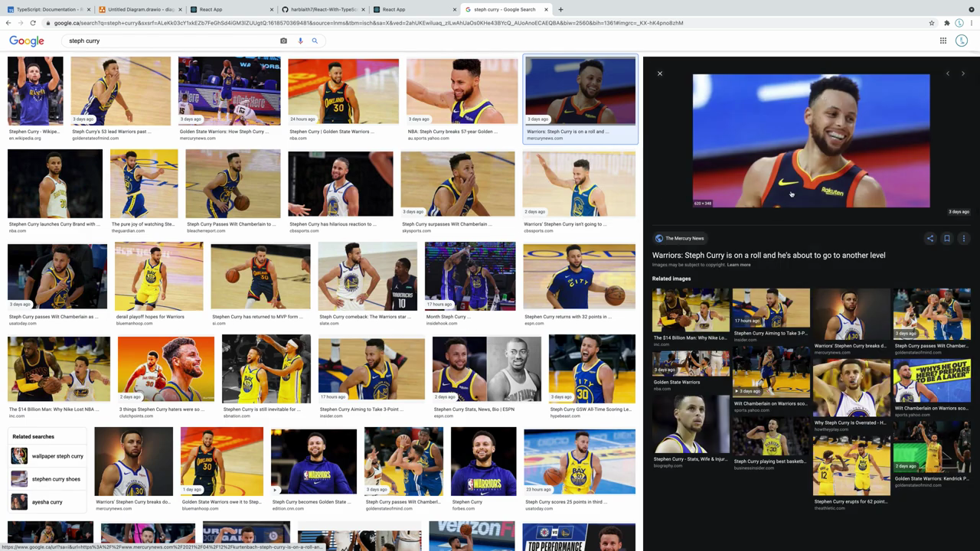Open the article title 'Warriors: Steph Curry is on a roll'

pyautogui.click(x=769, y=255)
